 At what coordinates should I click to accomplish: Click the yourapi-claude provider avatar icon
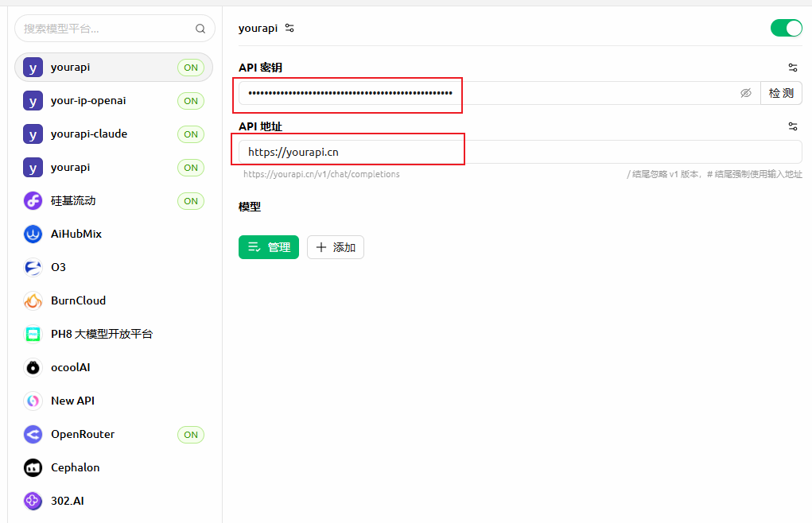tap(33, 134)
